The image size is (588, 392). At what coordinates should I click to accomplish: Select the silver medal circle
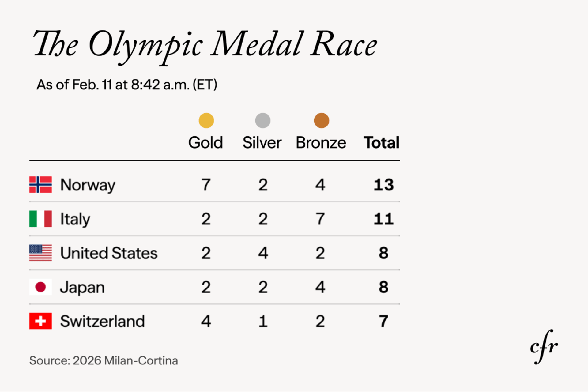262,120
